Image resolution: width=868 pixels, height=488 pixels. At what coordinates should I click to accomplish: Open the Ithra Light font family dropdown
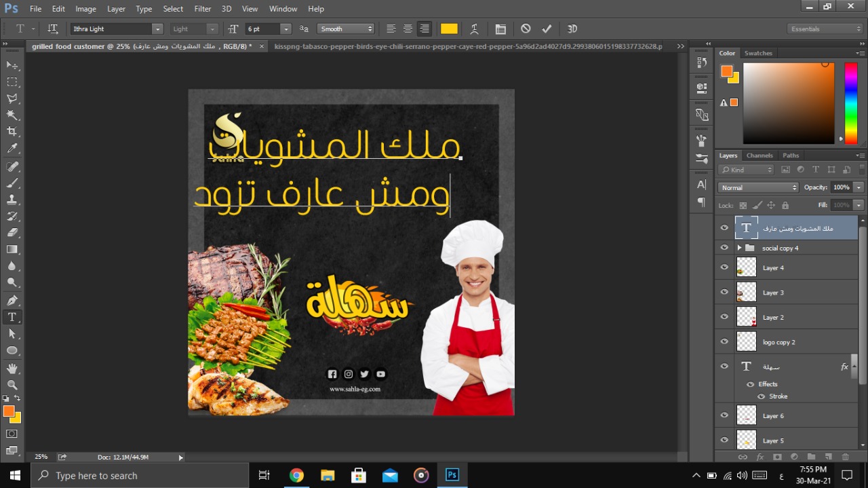pos(157,29)
